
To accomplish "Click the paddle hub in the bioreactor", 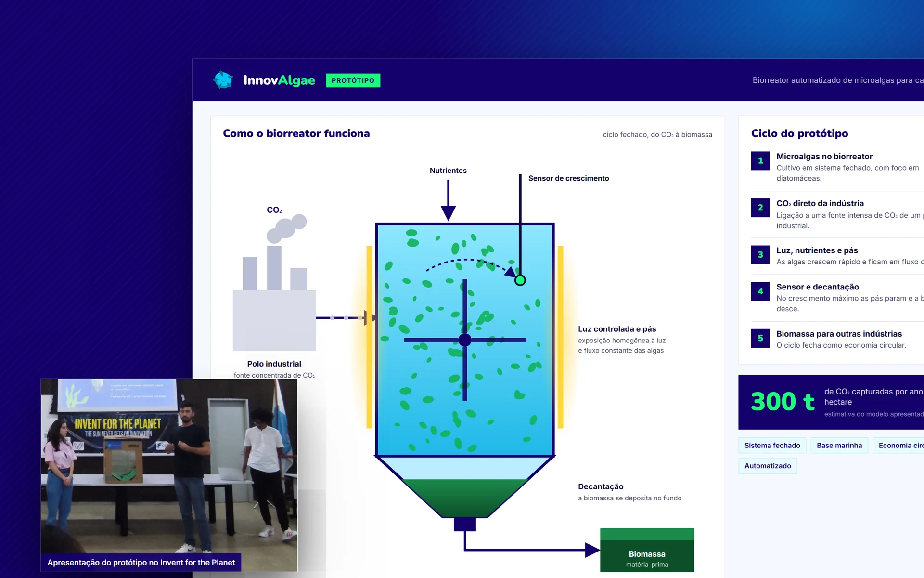I will tap(465, 340).
